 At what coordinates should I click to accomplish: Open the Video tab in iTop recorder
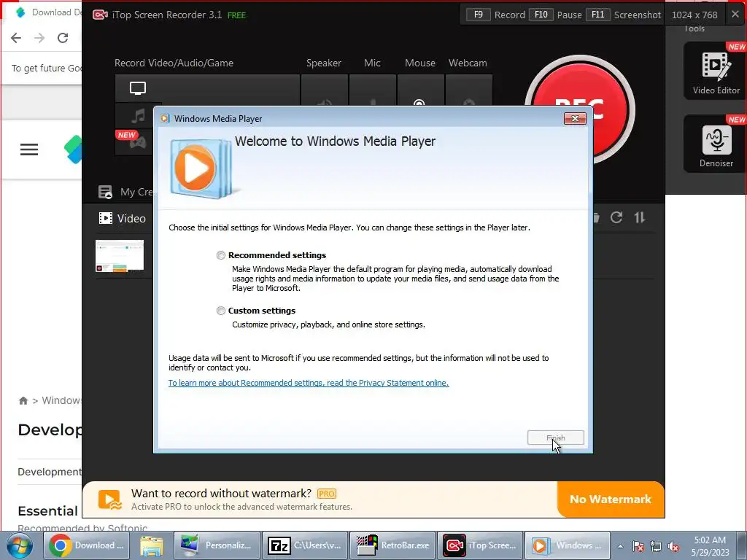(123, 219)
